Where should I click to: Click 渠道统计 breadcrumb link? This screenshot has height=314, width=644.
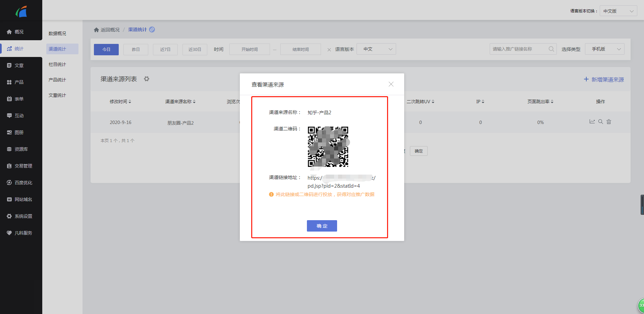click(x=138, y=29)
